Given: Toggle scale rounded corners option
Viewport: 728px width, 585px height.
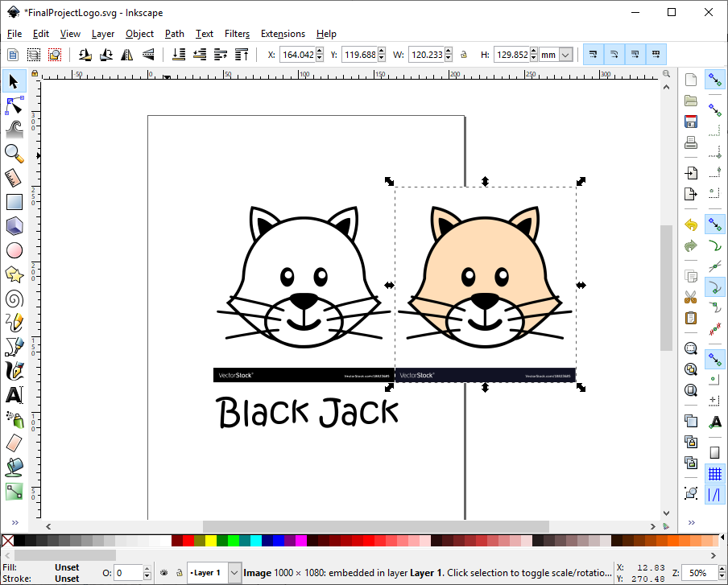Looking at the screenshot, I should click(614, 55).
